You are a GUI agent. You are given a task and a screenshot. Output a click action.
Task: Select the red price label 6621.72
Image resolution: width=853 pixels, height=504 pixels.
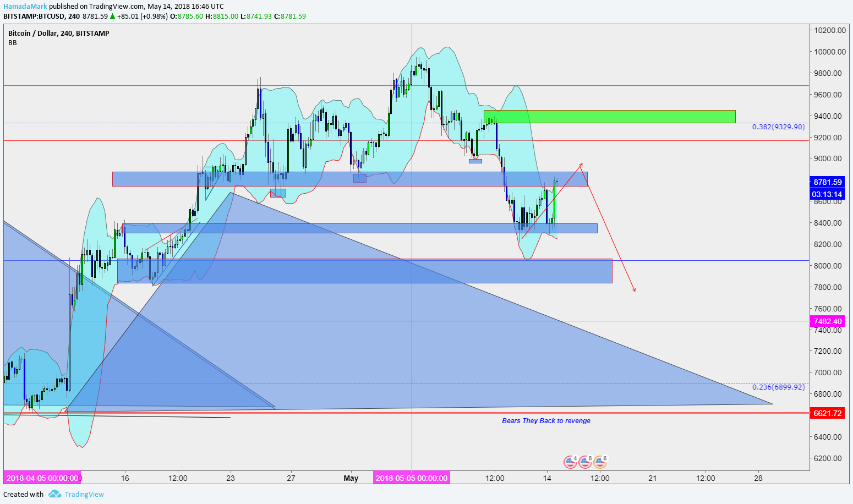(828, 413)
